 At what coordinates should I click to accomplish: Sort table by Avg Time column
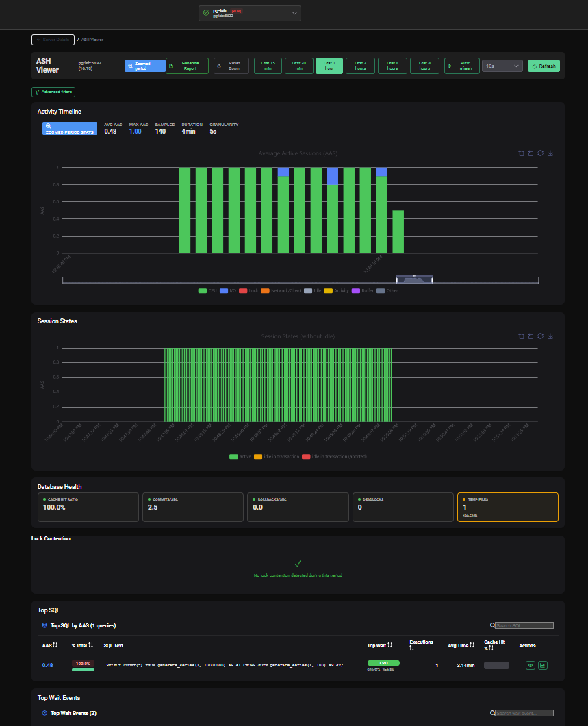[x=472, y=645]
